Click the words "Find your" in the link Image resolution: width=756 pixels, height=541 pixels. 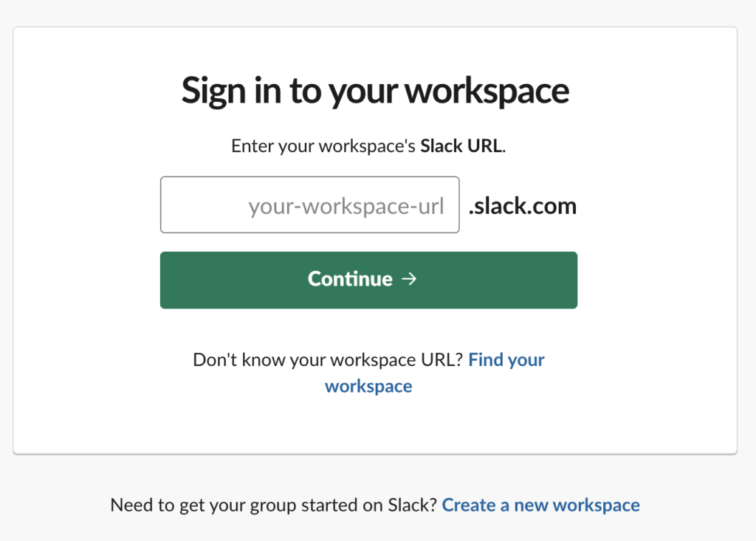pos(506,360)
